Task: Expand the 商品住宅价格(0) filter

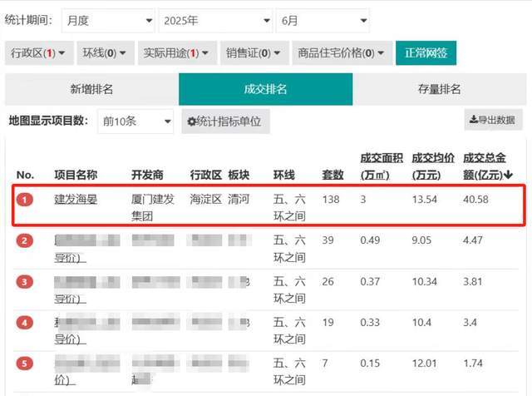Action: [342, 53]
